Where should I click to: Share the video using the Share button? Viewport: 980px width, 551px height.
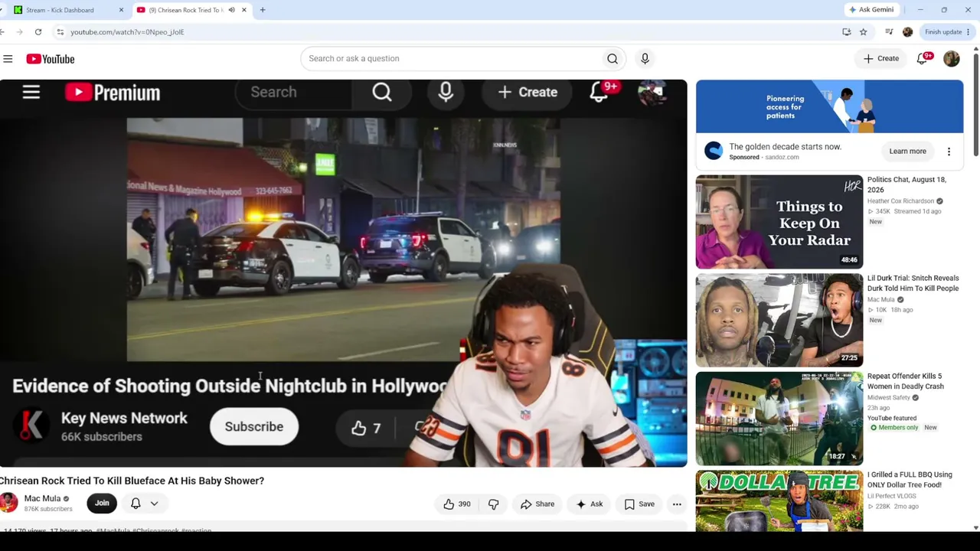point(537,504)
